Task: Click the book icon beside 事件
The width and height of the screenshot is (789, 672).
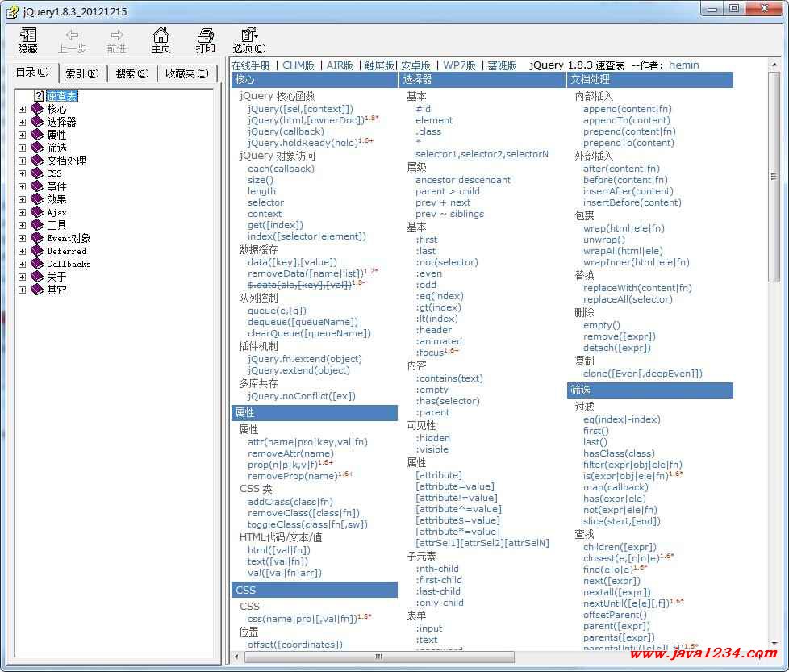Action: (37, 186)
